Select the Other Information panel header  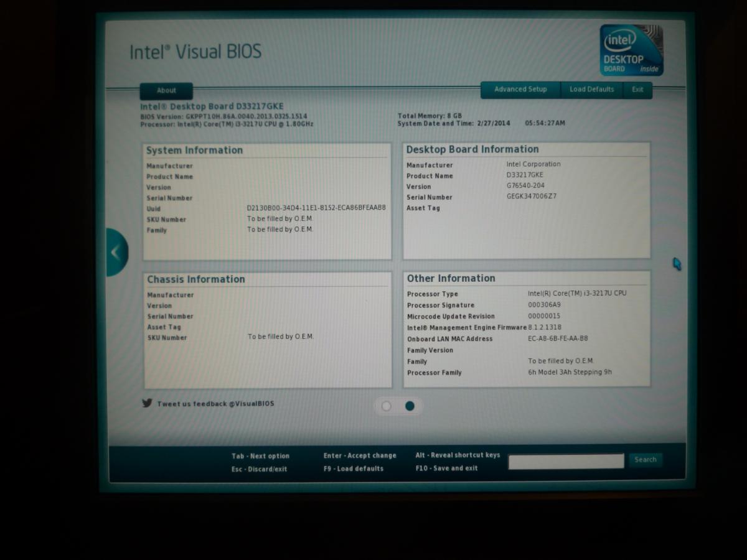(451, 279)
